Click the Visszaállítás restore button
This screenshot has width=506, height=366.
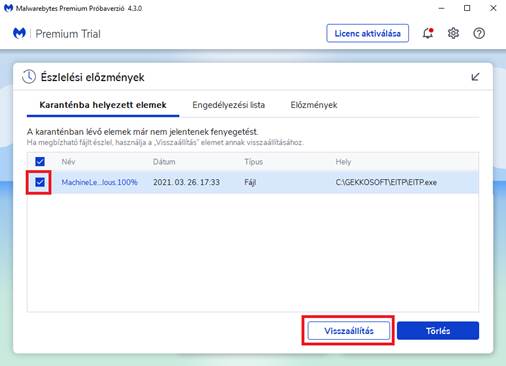point(349,331)
